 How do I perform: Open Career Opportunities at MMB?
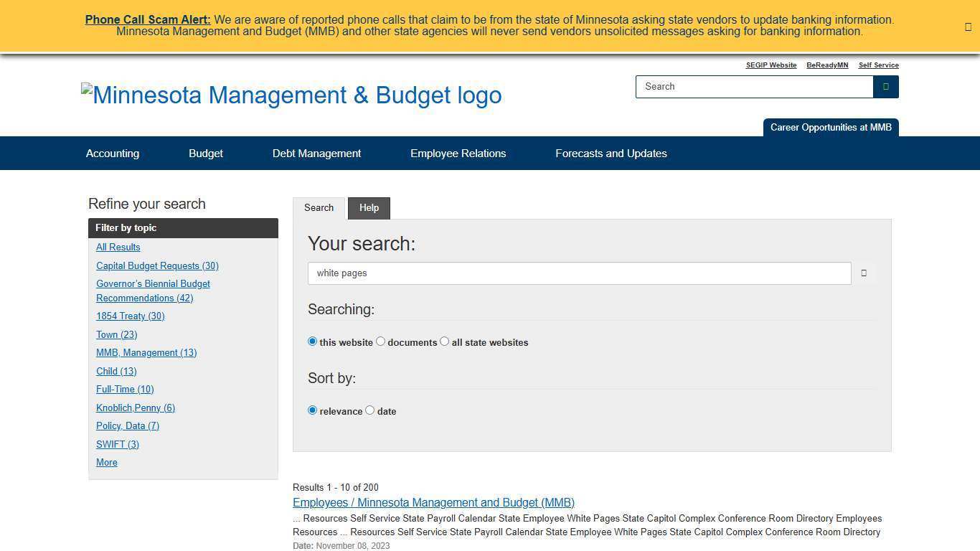(830, 127)
